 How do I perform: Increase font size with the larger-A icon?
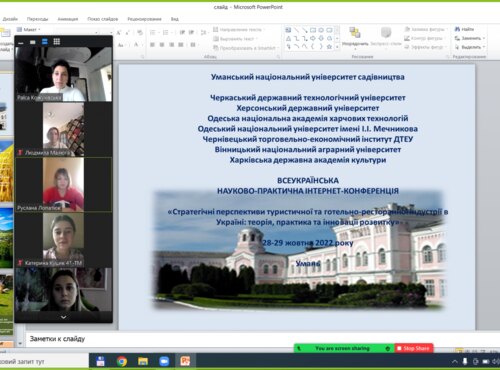coord(119,33)
